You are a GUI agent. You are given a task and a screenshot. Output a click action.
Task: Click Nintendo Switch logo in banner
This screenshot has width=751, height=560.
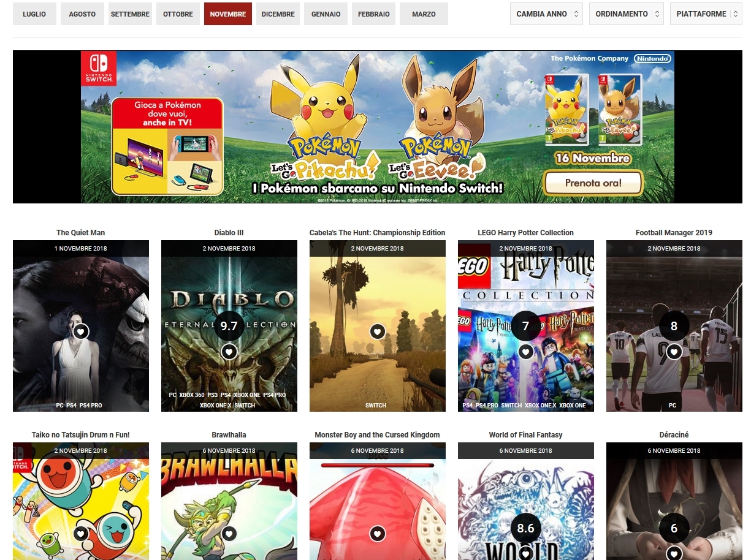(x=99, y=68)
